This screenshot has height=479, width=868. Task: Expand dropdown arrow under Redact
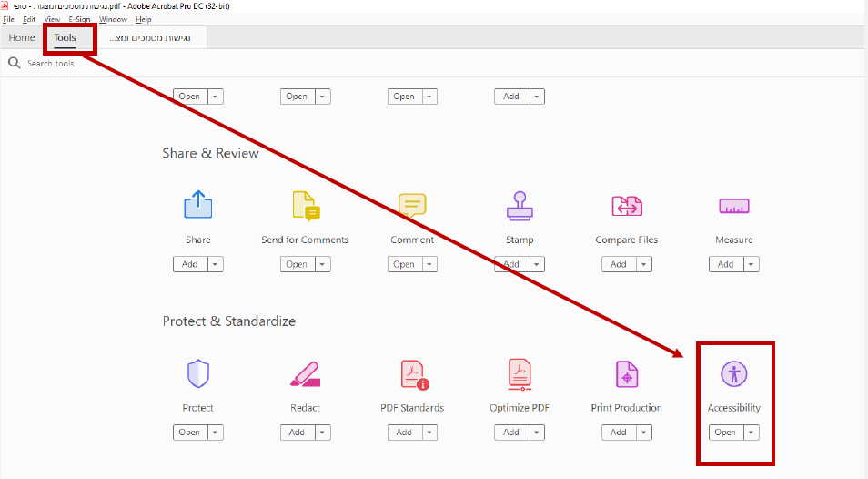(323, 433)
